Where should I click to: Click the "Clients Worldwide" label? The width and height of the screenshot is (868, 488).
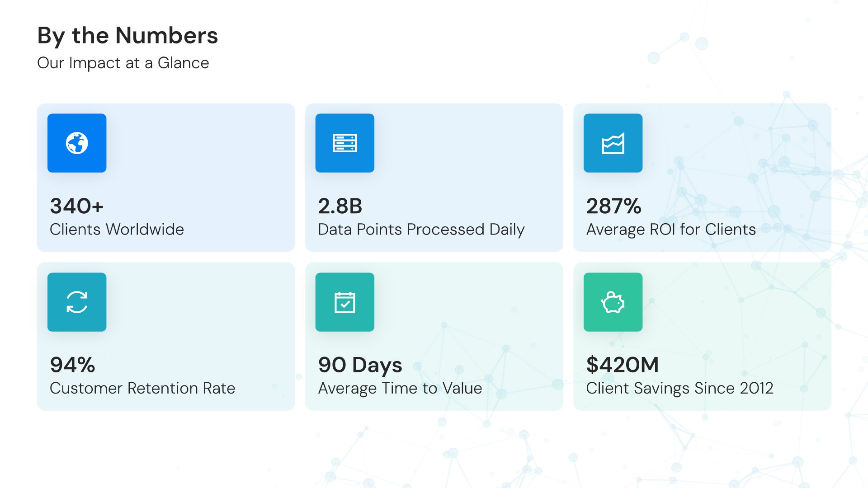pyautogui.click(x=117, y=230)
